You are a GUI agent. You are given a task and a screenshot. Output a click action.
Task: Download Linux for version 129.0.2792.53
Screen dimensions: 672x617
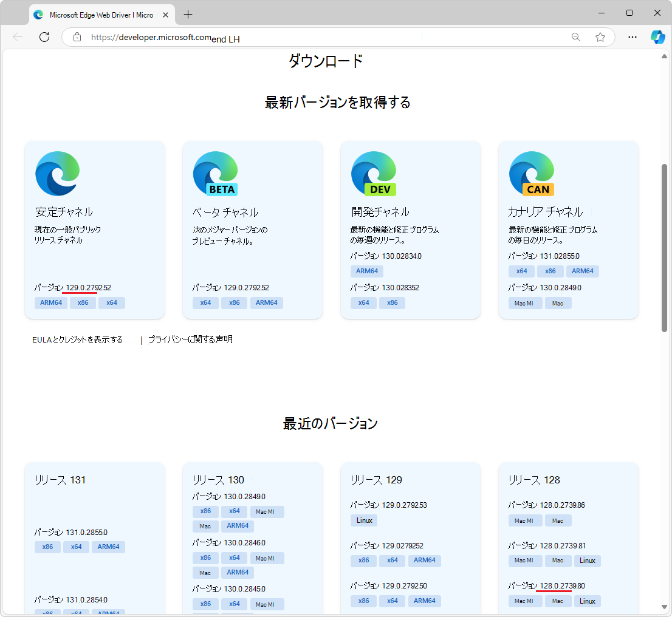pos(365,520)
